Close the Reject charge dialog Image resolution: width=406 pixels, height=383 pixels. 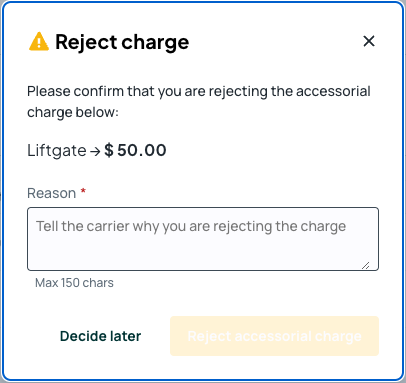(x=369, y=41)
